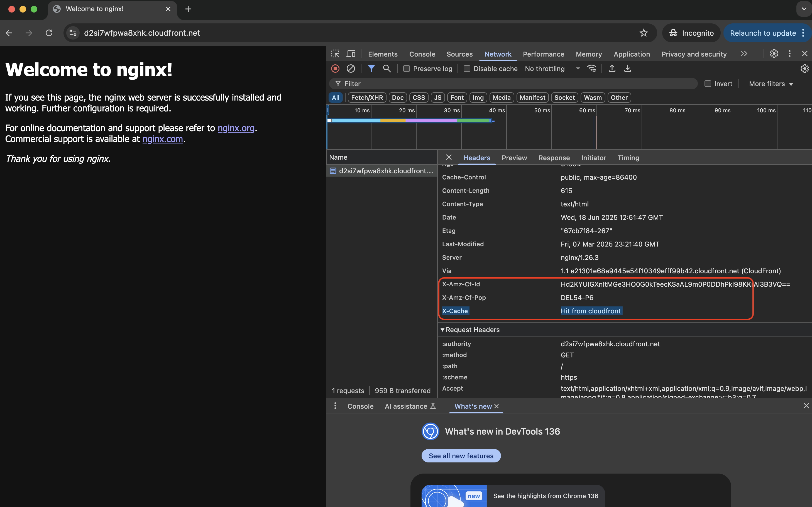Filter requests by Doc type
The width and height of the screenshot is (812, 507).
[x=397, y=97]
